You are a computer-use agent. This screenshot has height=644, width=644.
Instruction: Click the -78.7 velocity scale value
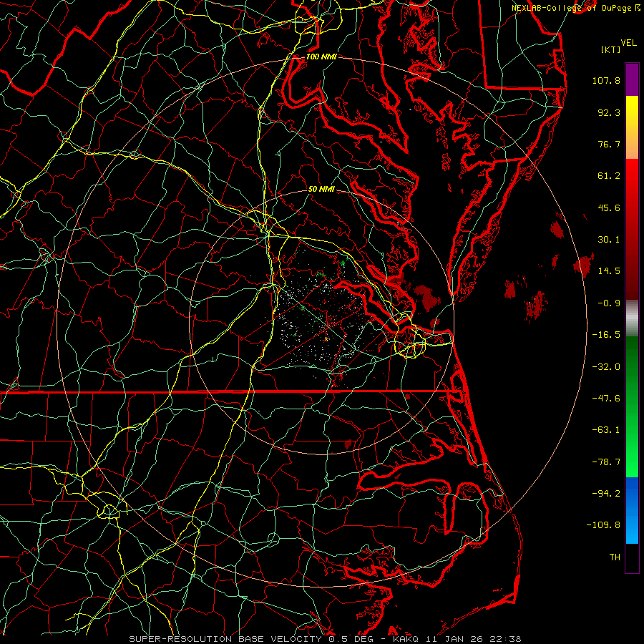click(606, 462)
